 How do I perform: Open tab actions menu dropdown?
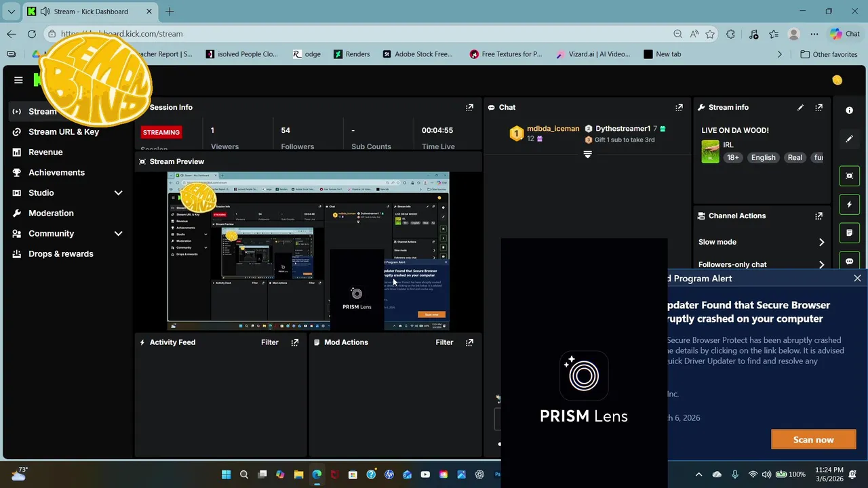coord(11,12)
